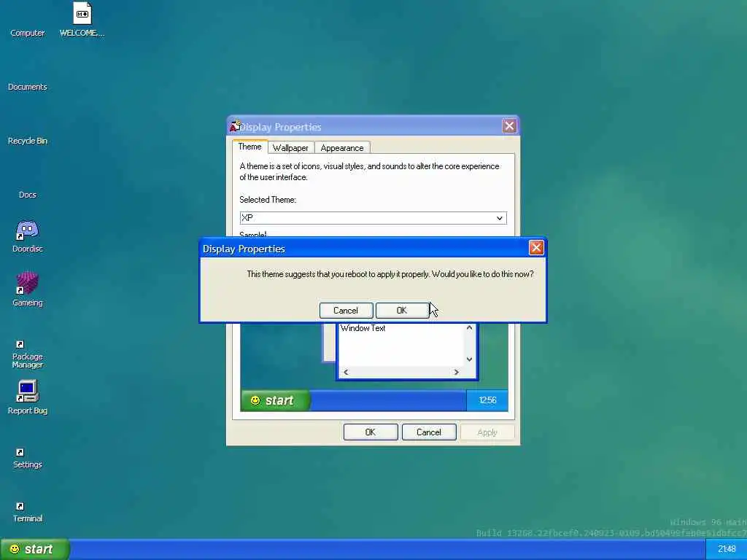Image resolution: width=747 pixels, height=560 pixels.
Task: Click OK at bottom of Display Properties
Action: (x=370, y=432)
